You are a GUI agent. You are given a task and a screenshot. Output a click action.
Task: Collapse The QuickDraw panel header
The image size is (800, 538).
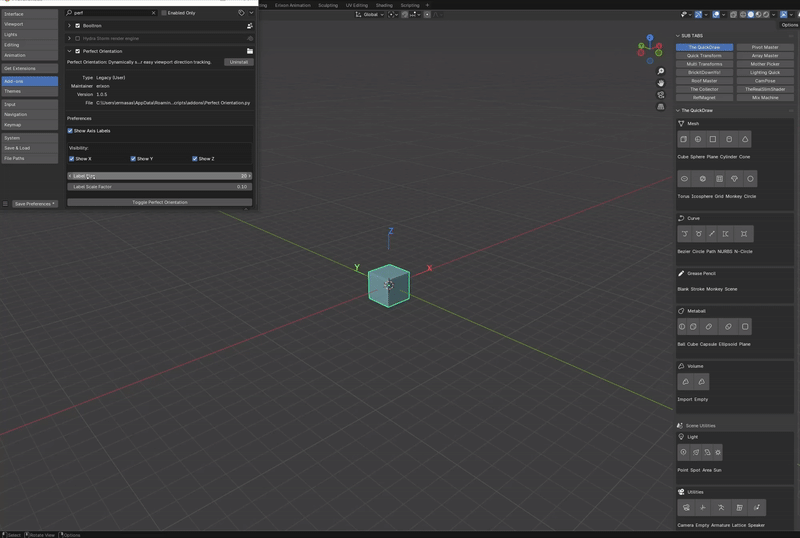[678, 110]
